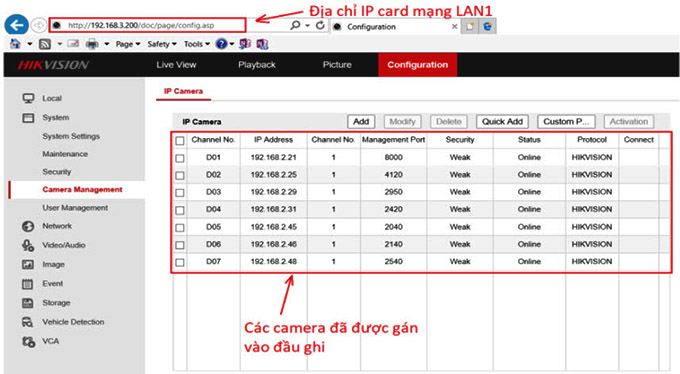
Task: Click the VCA icon
Action: click(29, 341)
